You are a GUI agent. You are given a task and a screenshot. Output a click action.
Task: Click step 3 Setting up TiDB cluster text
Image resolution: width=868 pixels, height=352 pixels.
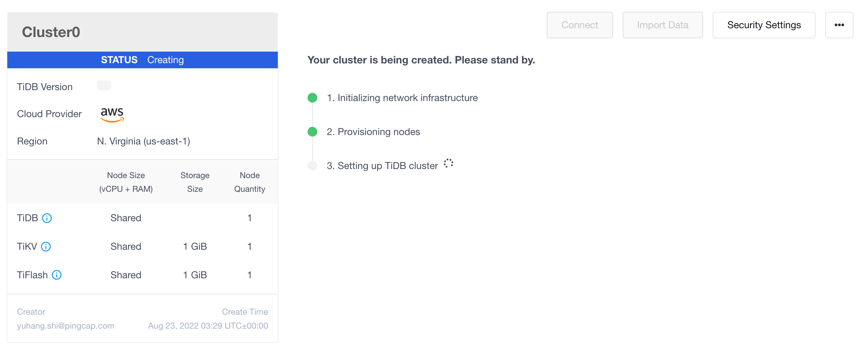pos(382,166)
